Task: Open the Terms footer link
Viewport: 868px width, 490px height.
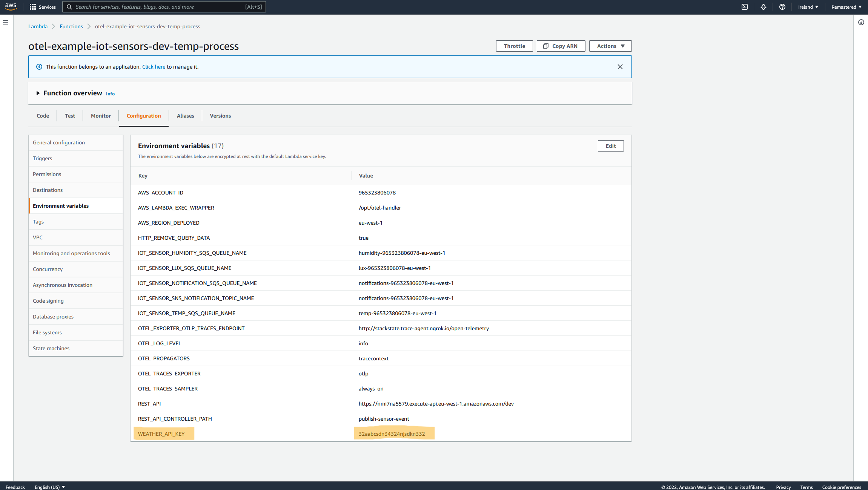Action: (x=807, y=487)
